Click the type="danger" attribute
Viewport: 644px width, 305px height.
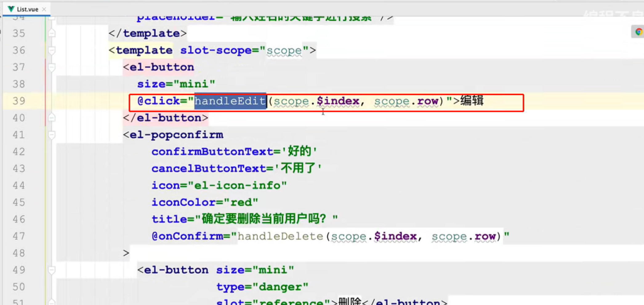[x=262, y=287]
